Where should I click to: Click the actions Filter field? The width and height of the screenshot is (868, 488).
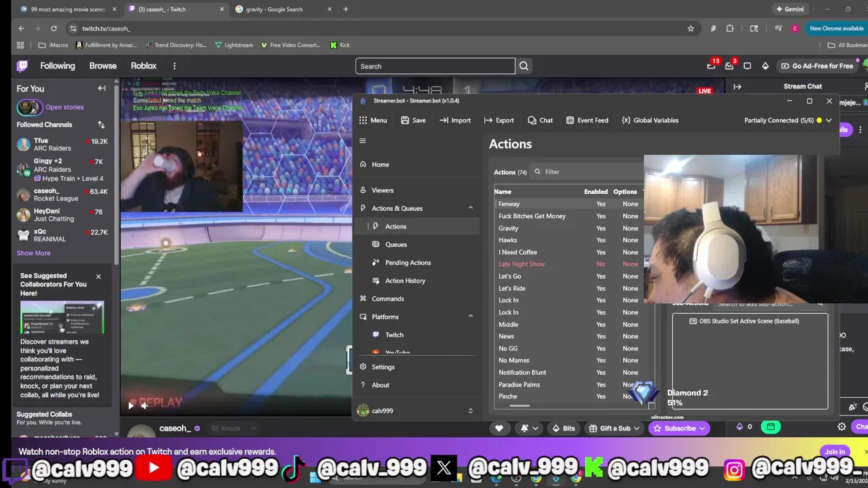point(587,172)
